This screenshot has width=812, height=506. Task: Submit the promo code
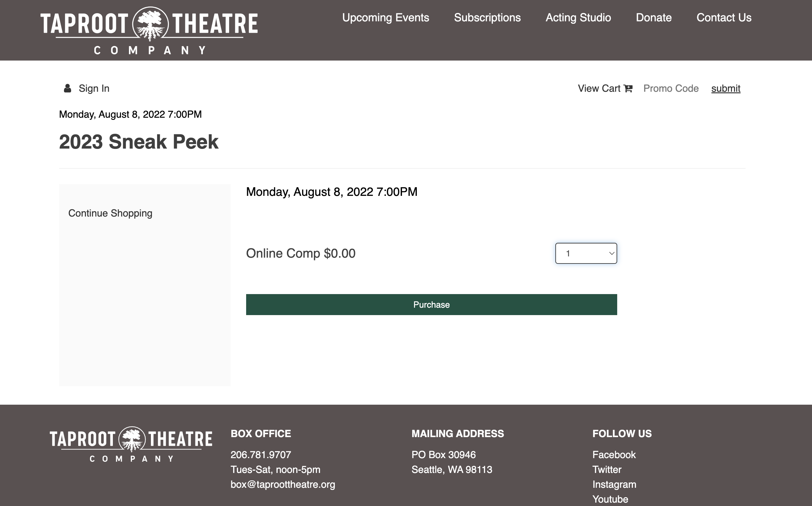(x=725, y=88)
